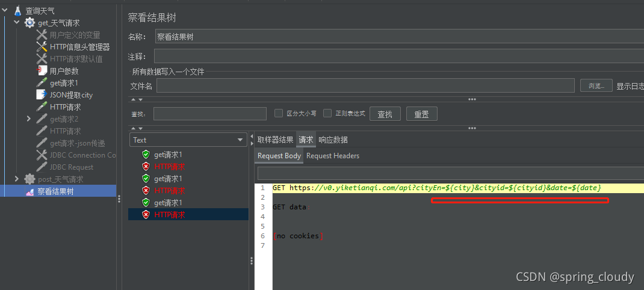Screen dimensions: 644x290
Task: Select the gray gear icon of post_天气请求
Action: pyautogui.click(x=29, y=179)
